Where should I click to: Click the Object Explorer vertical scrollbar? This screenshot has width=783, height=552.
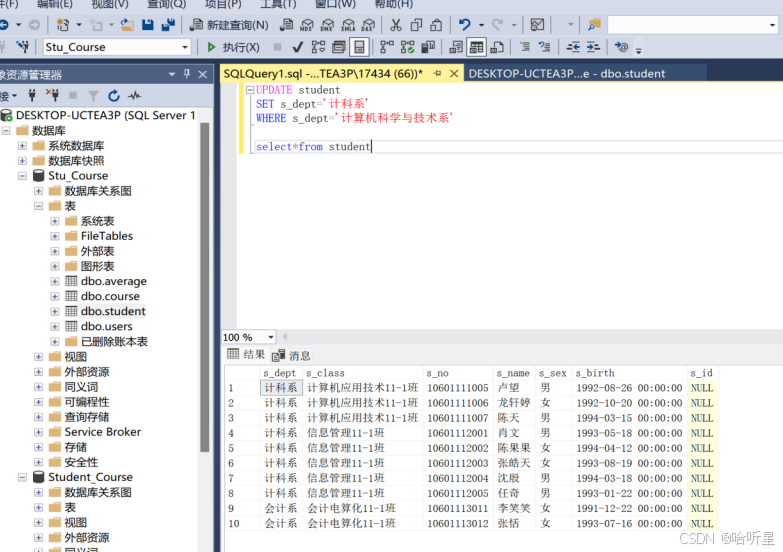point(205,287)
